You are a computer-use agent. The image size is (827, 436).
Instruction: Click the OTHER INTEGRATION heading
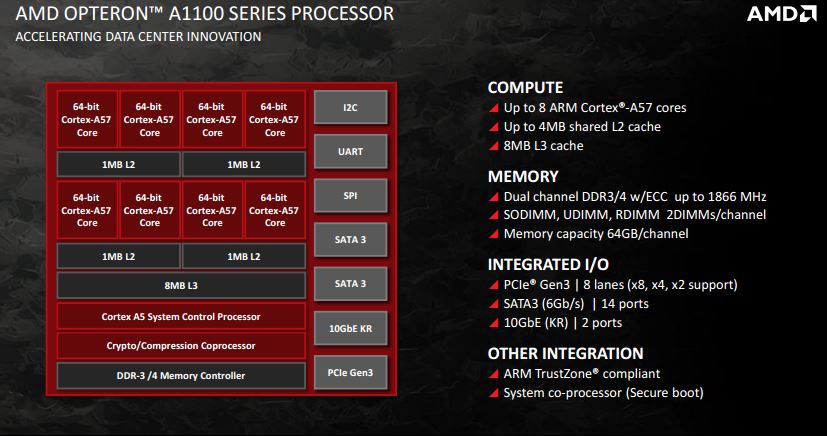pos(565,353)
